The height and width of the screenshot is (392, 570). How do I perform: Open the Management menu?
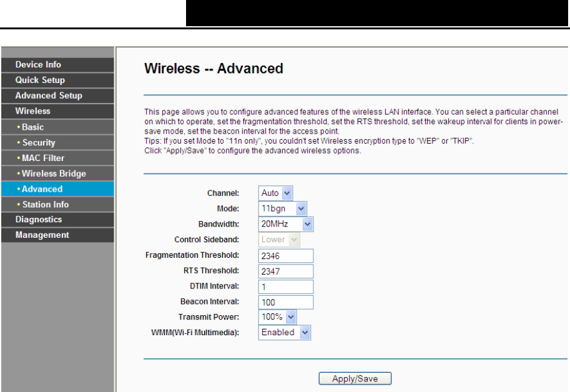[57, 235]
